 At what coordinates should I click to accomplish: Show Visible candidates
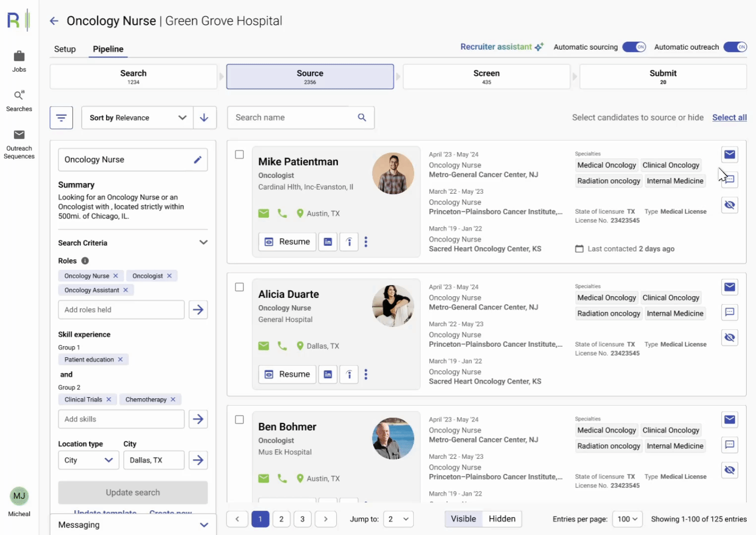point(464,519)
